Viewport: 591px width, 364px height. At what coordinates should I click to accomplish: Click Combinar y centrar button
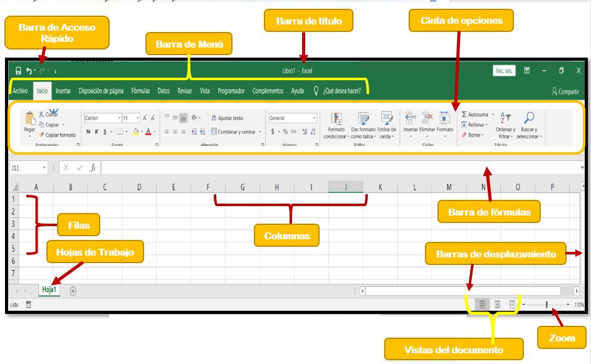pos(233,132)
